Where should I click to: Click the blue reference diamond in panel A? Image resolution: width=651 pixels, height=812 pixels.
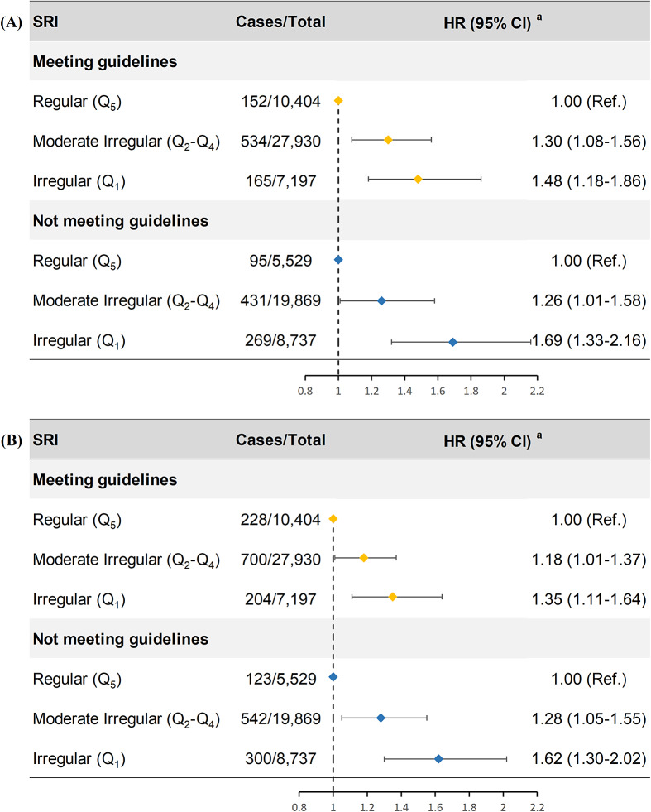click(x=338, y=260)
